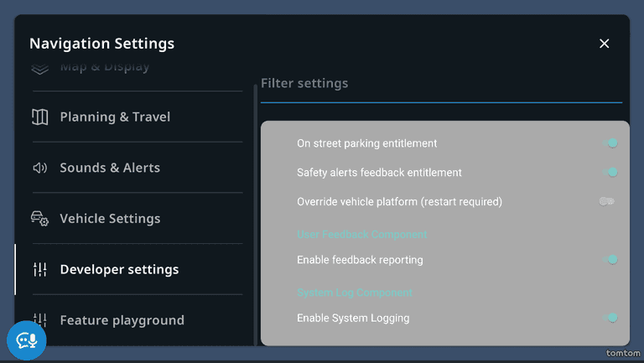Click the Map & Display layers icon
This screenshot has height=363, width=644.
(x=39, y=68)
